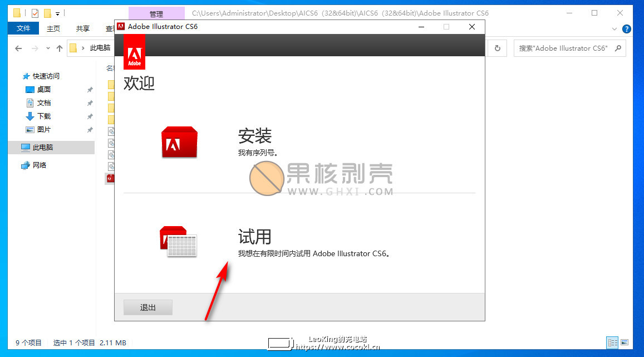Refresh the File Explorer folder view

coord(498,48)
